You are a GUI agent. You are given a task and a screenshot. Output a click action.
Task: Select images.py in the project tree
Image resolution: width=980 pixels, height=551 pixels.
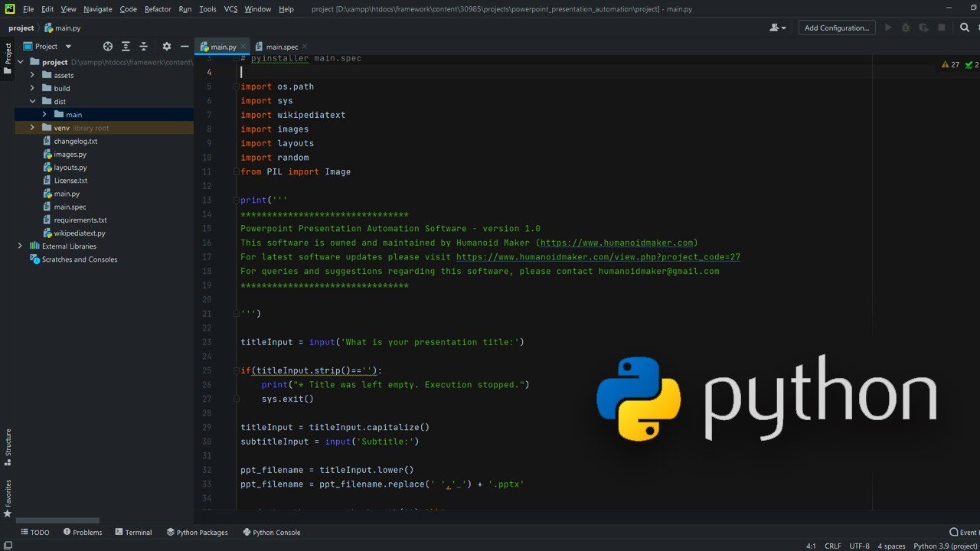click(x=70, y=154)
